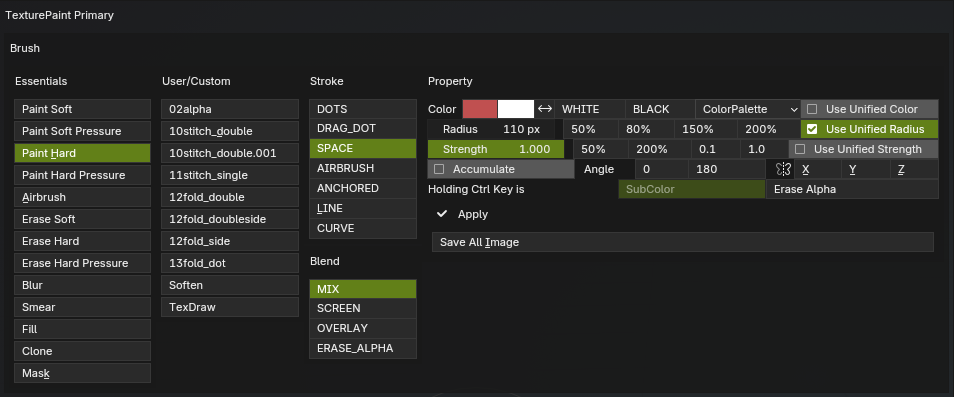Select the Paint Hard brush
The width and height of the screenshot is (954, 397).
(83, 153)
